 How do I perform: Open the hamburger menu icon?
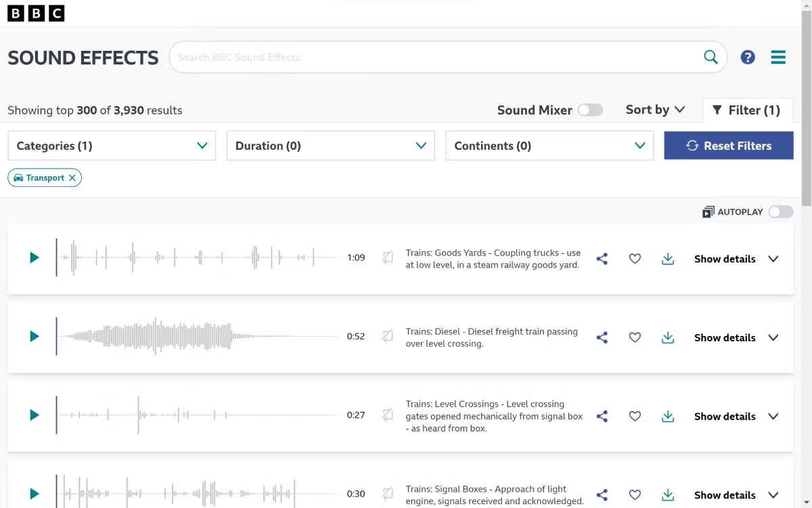click(x=778, y=58)
